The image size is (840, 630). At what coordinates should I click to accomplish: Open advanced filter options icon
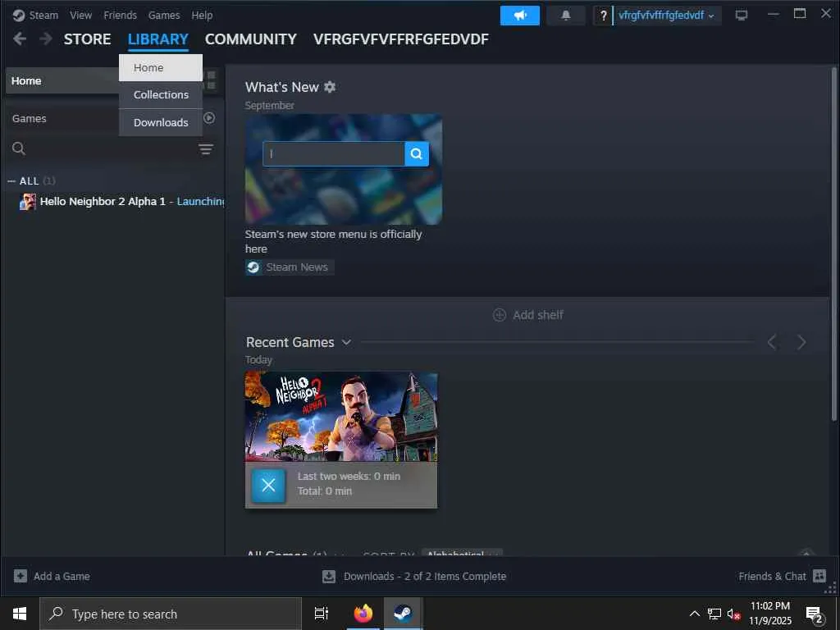tap(206, 149)
